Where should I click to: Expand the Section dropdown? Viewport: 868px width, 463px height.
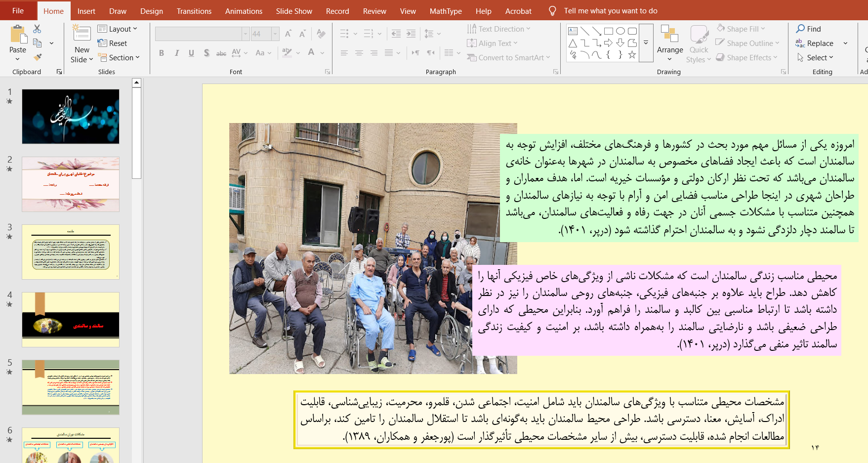pyautogui.click(x=119, y=58)
